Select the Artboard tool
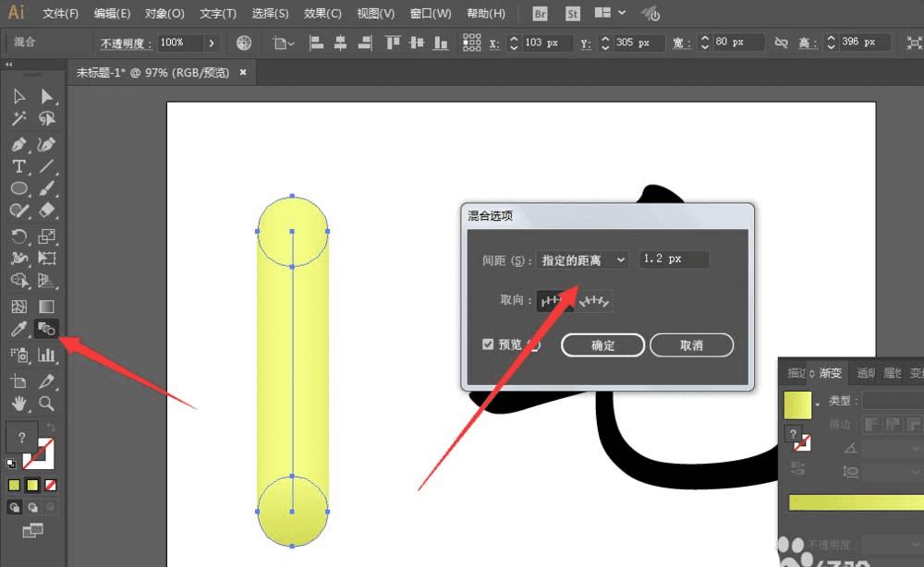 [x=18, y=381]
